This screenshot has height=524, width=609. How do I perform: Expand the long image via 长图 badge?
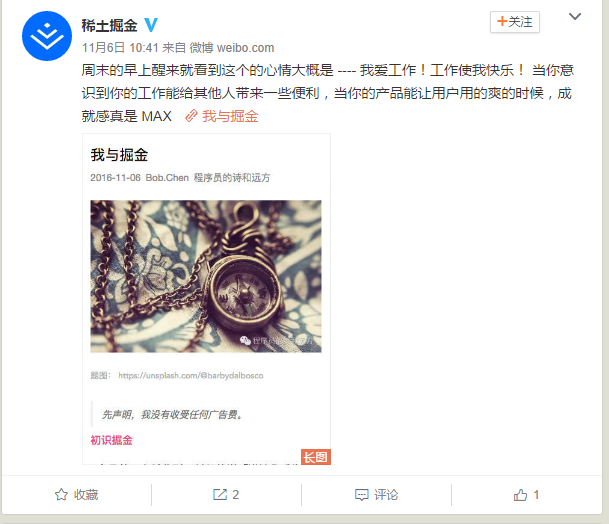pos(316,457)
